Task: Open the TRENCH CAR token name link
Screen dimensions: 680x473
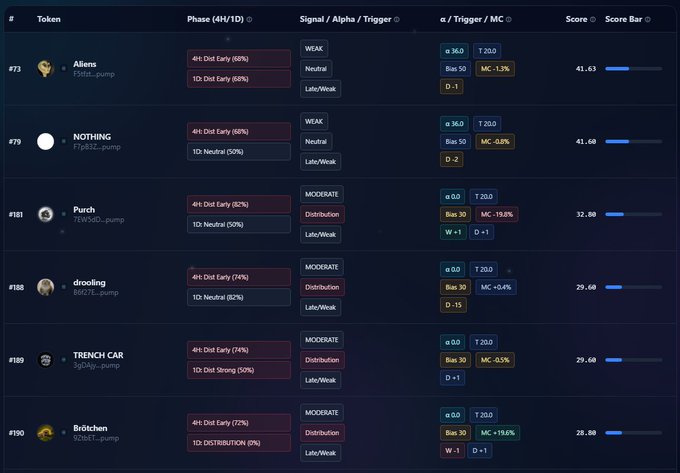Action: pyautogui.click(x=98, y=356)
